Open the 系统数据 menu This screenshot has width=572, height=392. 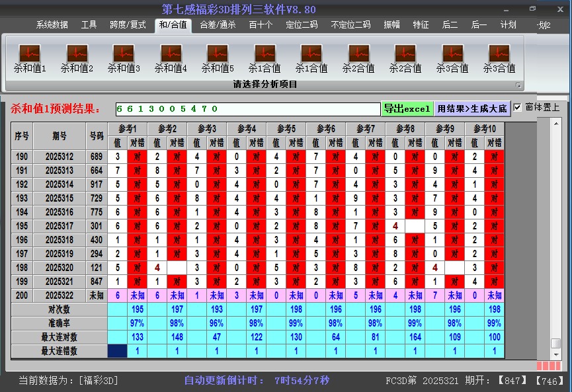pos(52,25)
